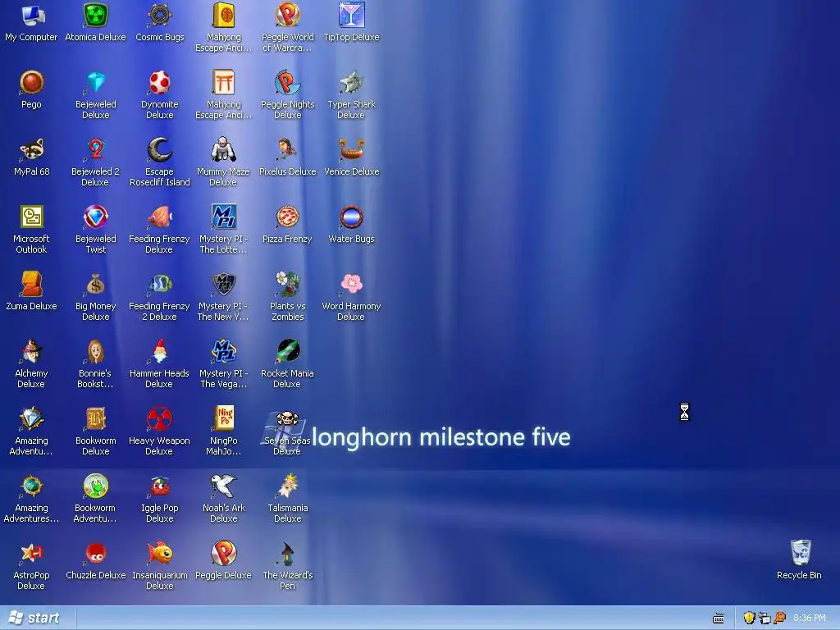Image resolution: width=840 pixels, height=630 pixels.
Task: Click the 8:36 PM taskbar clock
Action: pos(809,619)
